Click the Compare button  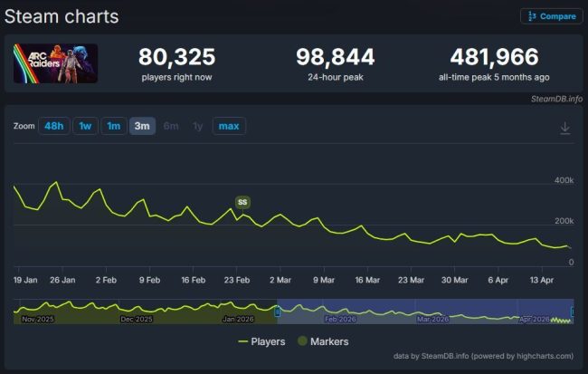[552, 16]
